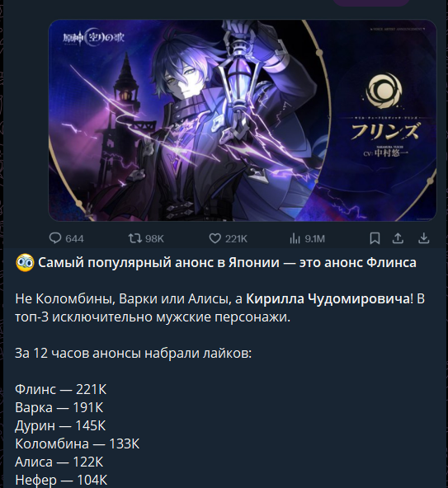The height and width of the screenshot is (488, 448).
Task: Click the bold headline about Флинса announcement
Action: click(x=227, y=263)
